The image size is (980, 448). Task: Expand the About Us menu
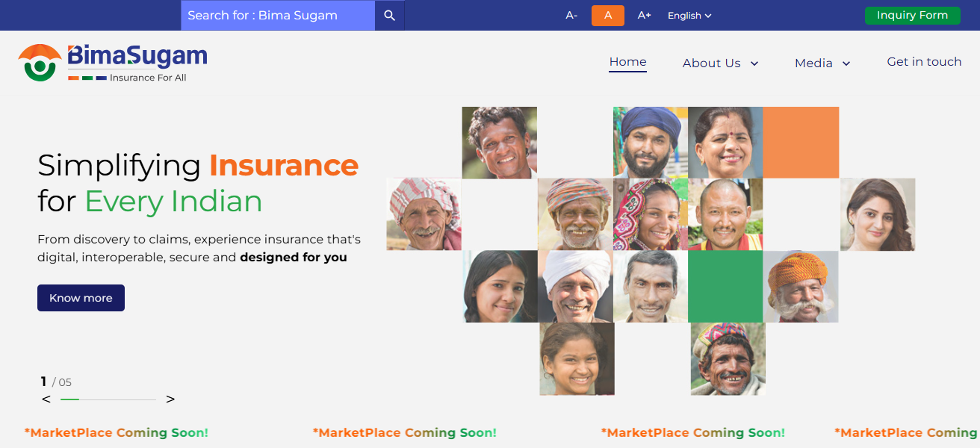point(720,63)
